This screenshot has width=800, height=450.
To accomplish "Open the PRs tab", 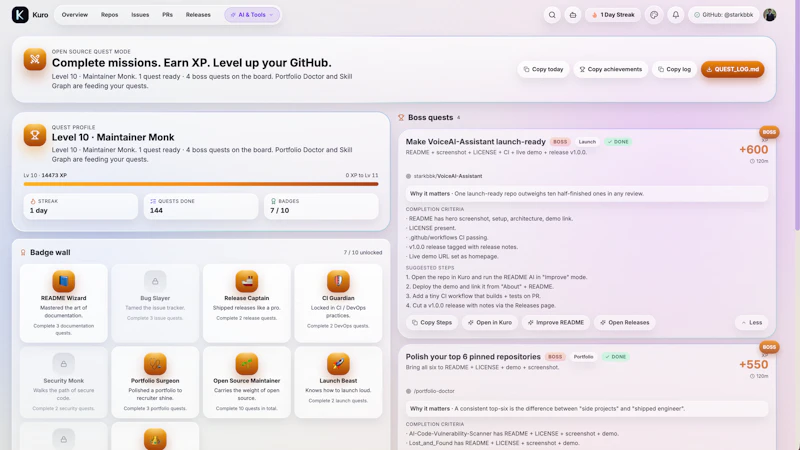I will click(x=167, y=15).
